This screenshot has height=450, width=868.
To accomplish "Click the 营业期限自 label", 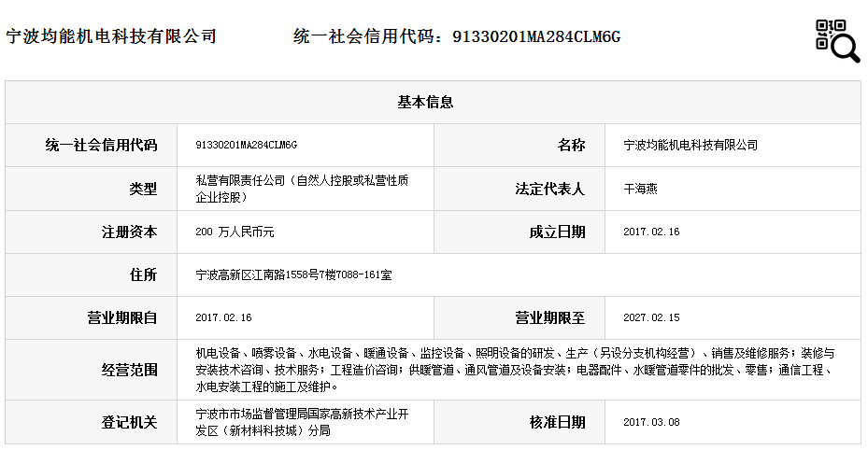I will [x=122, y=317].
